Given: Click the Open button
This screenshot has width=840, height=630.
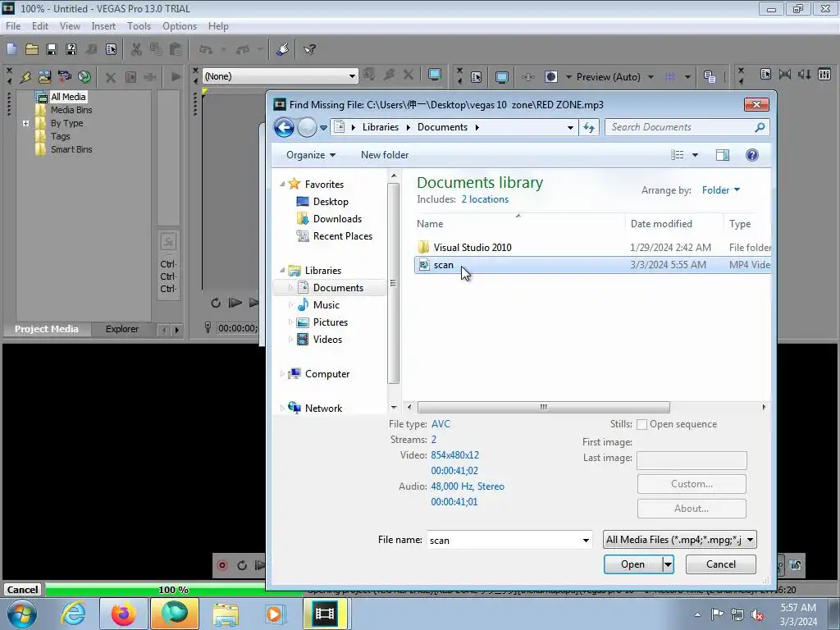Looking at the screenshot, I should pos(632,564).
